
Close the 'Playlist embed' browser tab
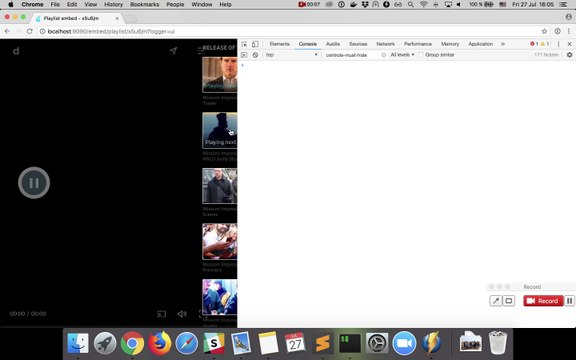coord(117,18)
